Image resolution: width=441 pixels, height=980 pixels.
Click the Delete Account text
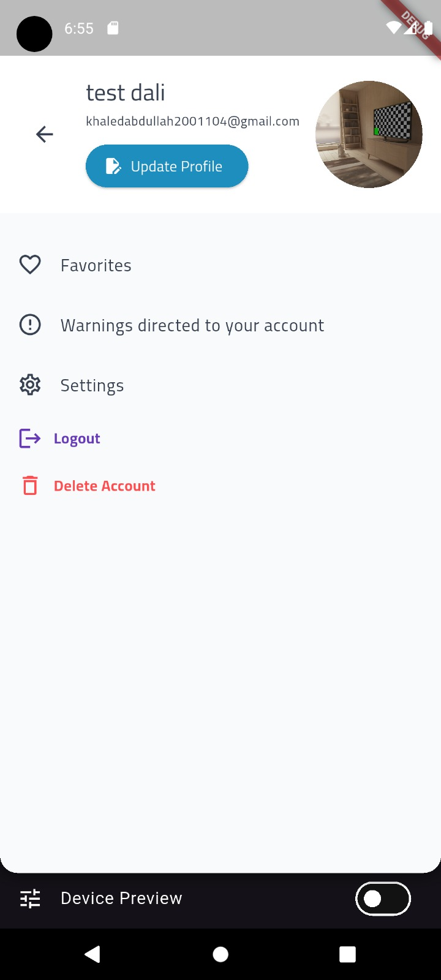105,486
